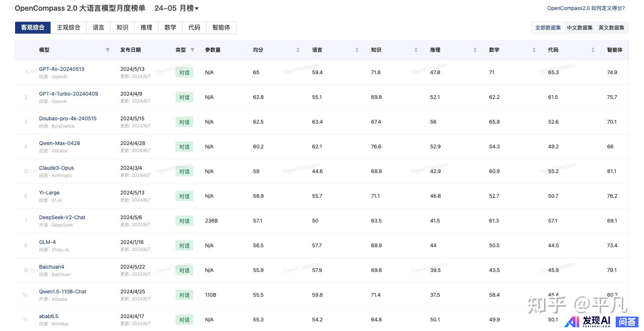Click 知识 score 76.6 for Qwen-Max
Viewport: 644px width, 331px height.
pos(376,146)
